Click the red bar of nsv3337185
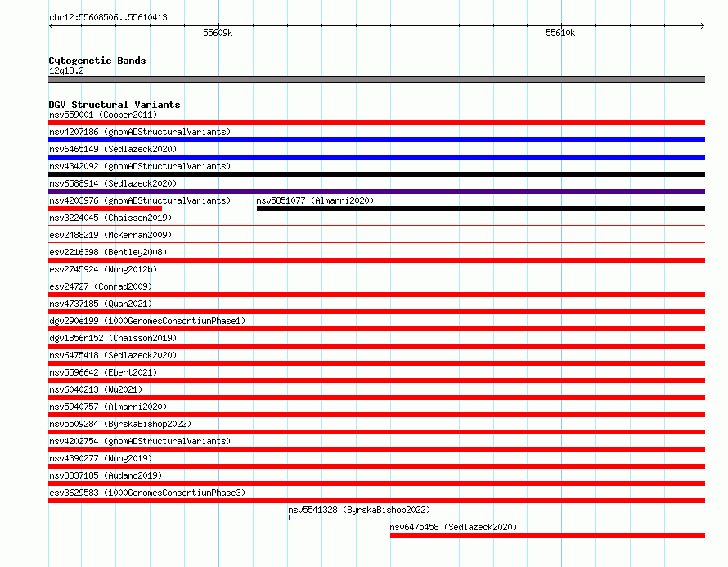This screenshot has width=728, height=567. [x=376, y=484]
